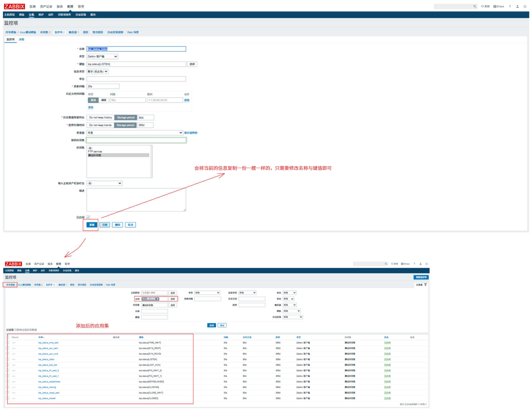Open wizard dots for tcp_status_closing row
532x411 pixels.
(14, 387)
